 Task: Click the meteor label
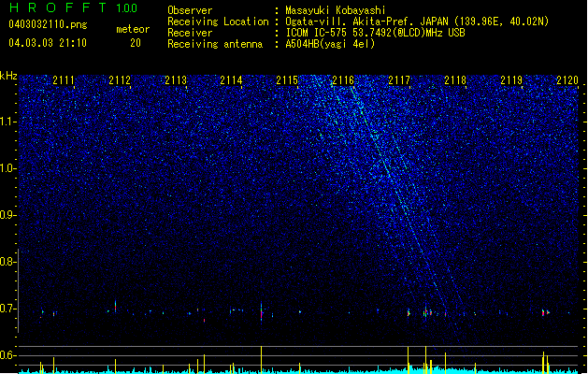[133, 29]
